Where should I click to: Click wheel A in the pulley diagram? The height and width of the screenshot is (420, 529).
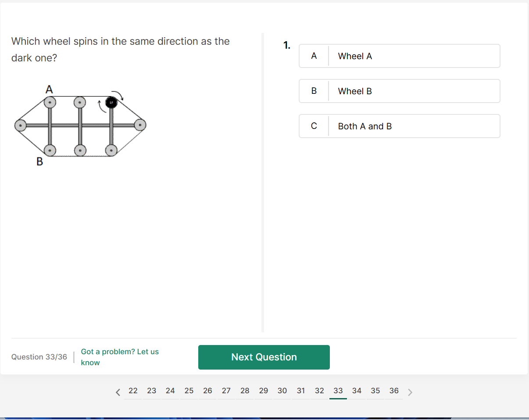pyautogui.click(x=50, y=103)
